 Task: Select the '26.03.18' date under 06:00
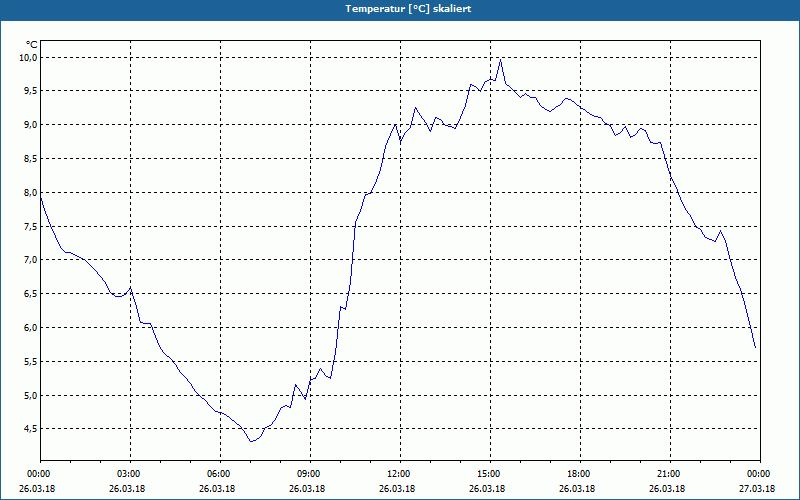coord(217,488)
